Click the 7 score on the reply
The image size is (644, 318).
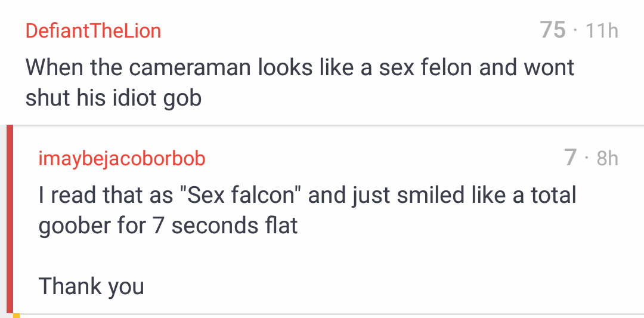(x=571, y=158)
